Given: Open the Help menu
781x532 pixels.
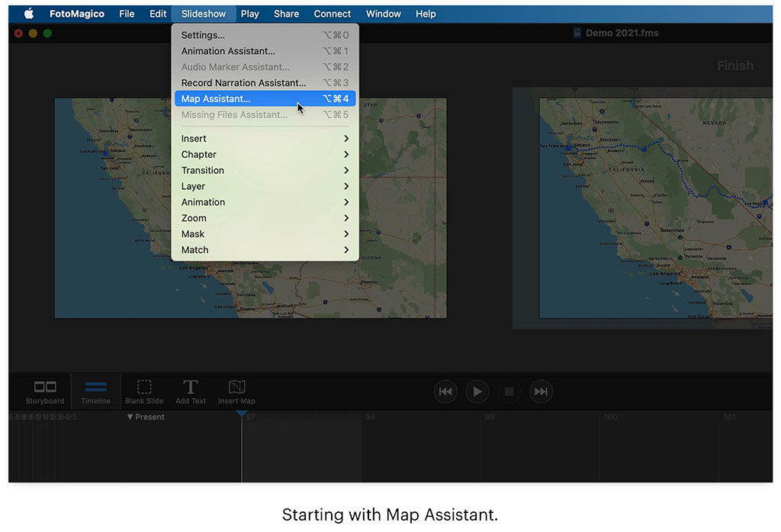Looking at the screenshot, I should point(426,14).
